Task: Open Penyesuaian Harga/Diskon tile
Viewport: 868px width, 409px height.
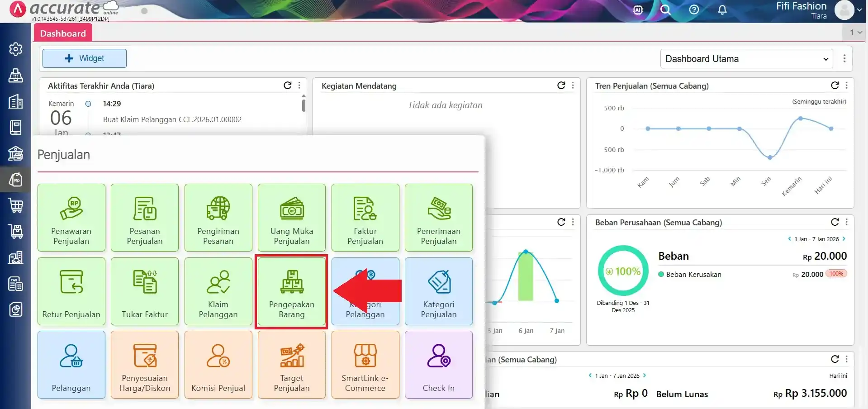Action: [x=145, y=365]
